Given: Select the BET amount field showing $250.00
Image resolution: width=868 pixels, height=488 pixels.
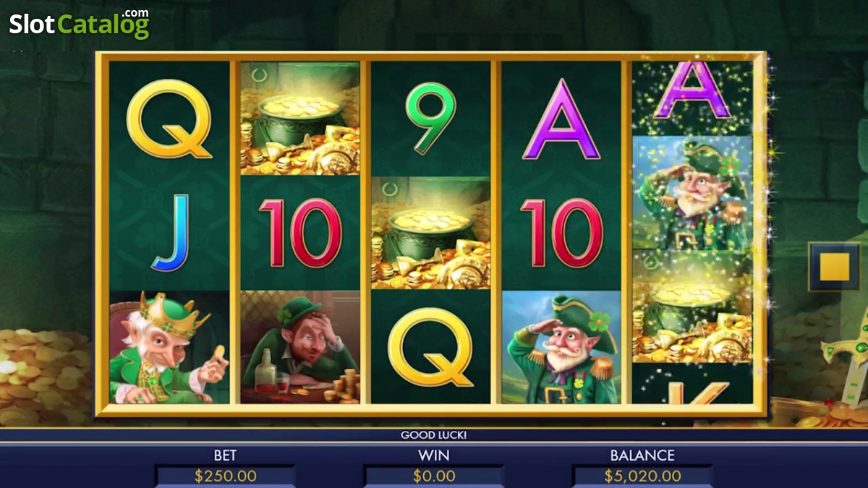Looking at the screenshot, I should (225, 476).
